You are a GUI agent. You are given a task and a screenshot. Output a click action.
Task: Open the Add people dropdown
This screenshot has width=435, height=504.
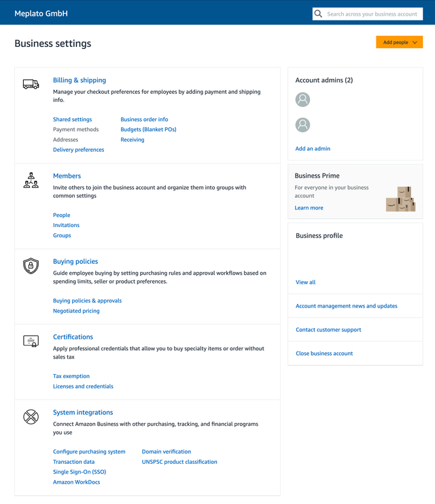point(400,42)
